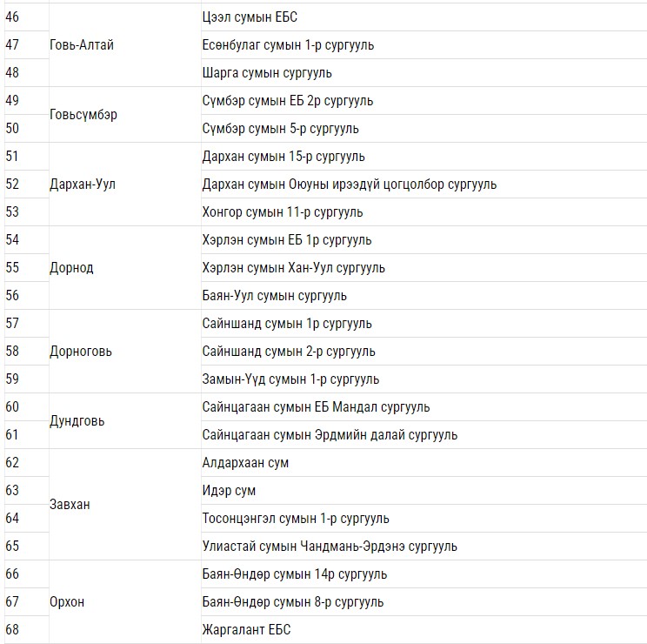Screen dimensions: 647x644
Task: Select the Говьсүмбэр province cell
Action: coord(83,115)
